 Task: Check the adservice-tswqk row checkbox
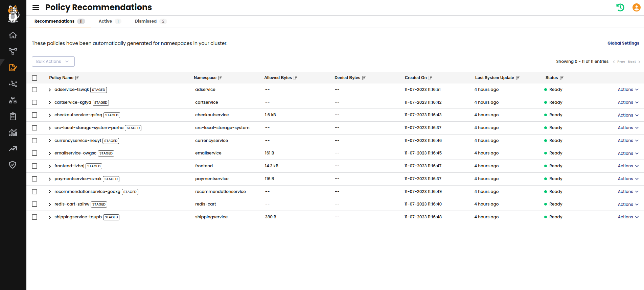34,90
